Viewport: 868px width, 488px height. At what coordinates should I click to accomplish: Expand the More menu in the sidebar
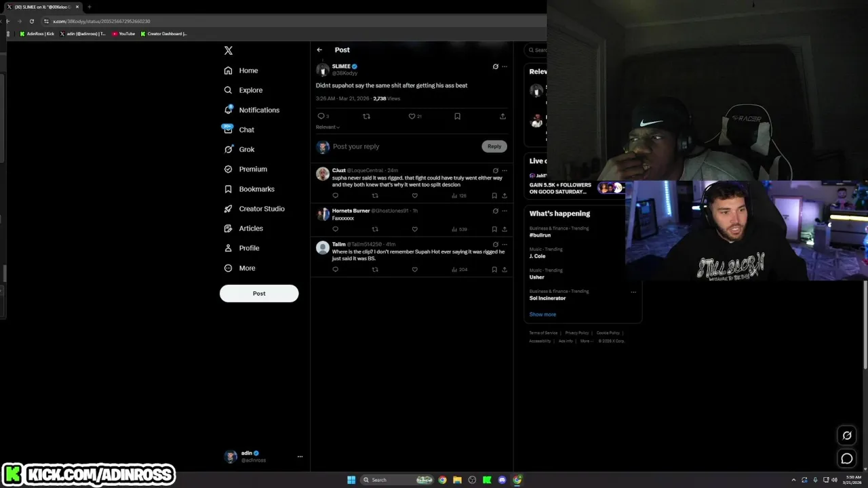[x=239, y=268]
